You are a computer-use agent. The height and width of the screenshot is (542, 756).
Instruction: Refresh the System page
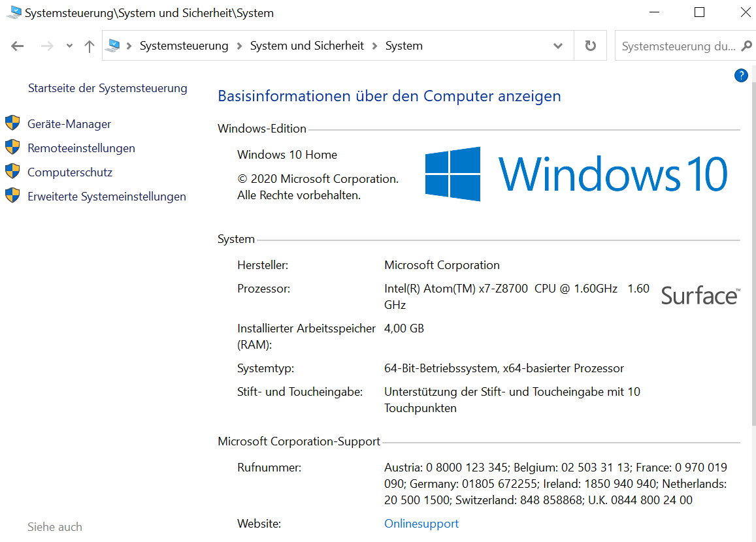[590, 46]
